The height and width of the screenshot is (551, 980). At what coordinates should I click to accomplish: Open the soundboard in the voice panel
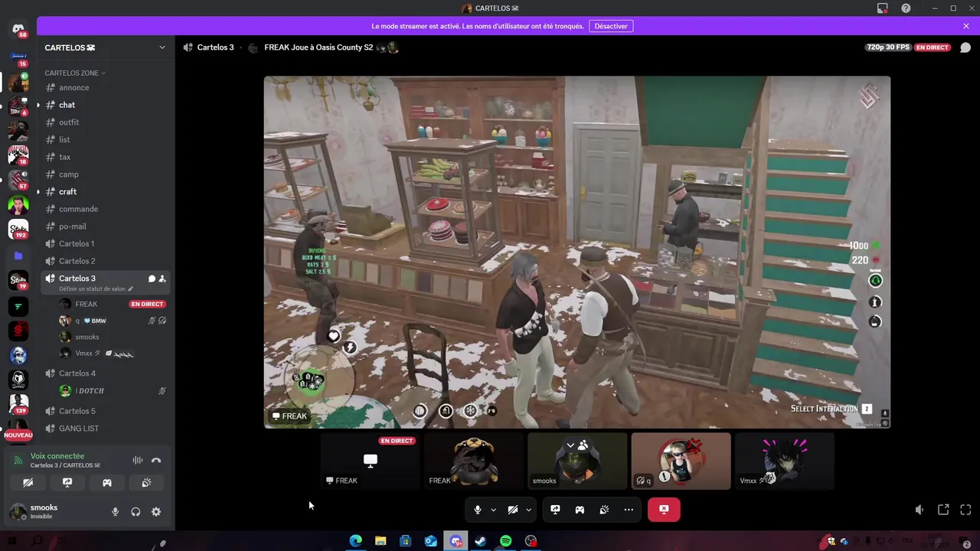tap(146, 483)
